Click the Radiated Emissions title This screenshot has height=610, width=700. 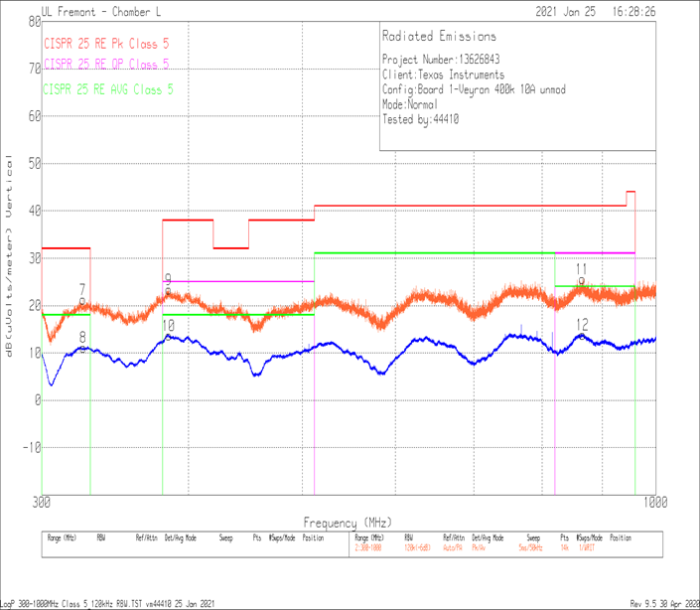point(439,37)
